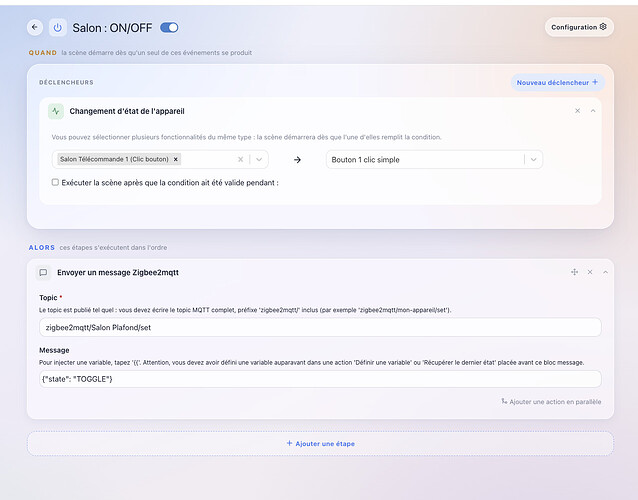Viewport: 638px width, 500px height.
Task: Click the device state change pulse icon
Action: tap(56, 111)
